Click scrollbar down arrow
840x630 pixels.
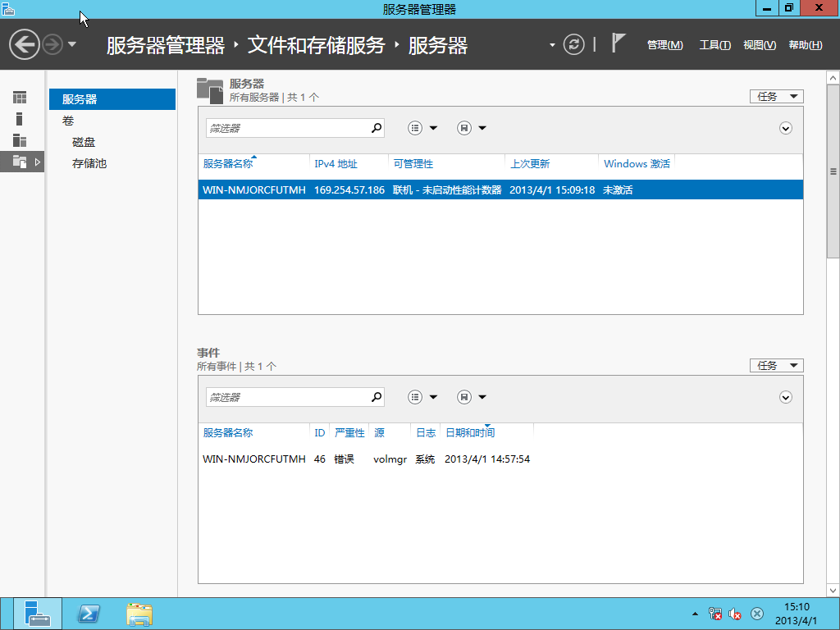tap(833, 591)
